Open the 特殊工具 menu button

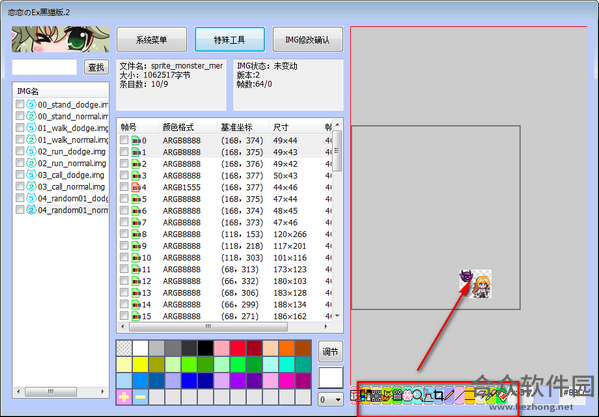pos(230,39)
